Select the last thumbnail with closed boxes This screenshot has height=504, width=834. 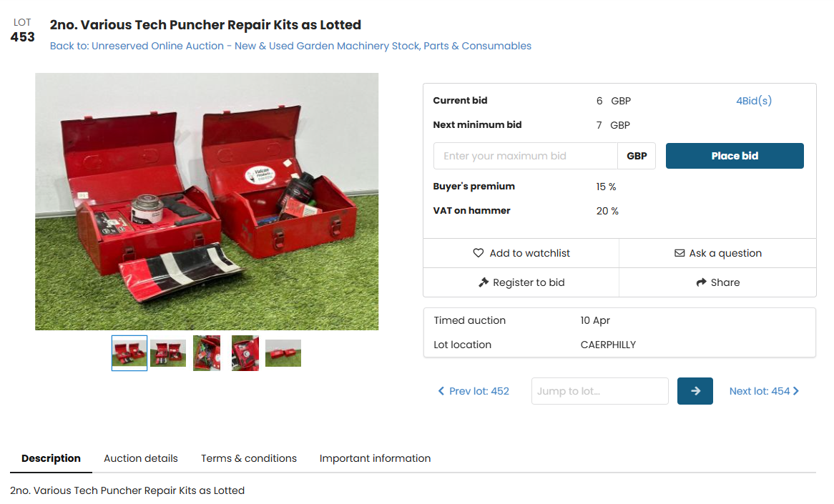coord(283,353)
